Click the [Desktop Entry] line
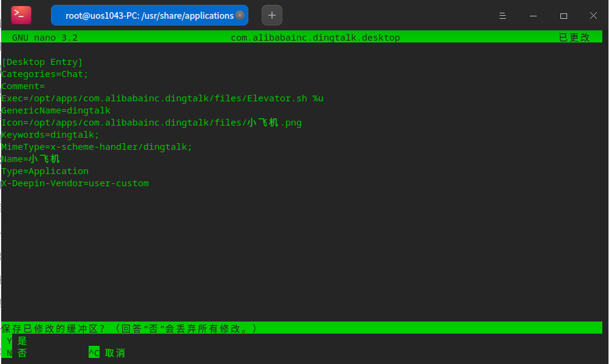The height and width of the screenshot is (364, 609). tap(42, 62)
